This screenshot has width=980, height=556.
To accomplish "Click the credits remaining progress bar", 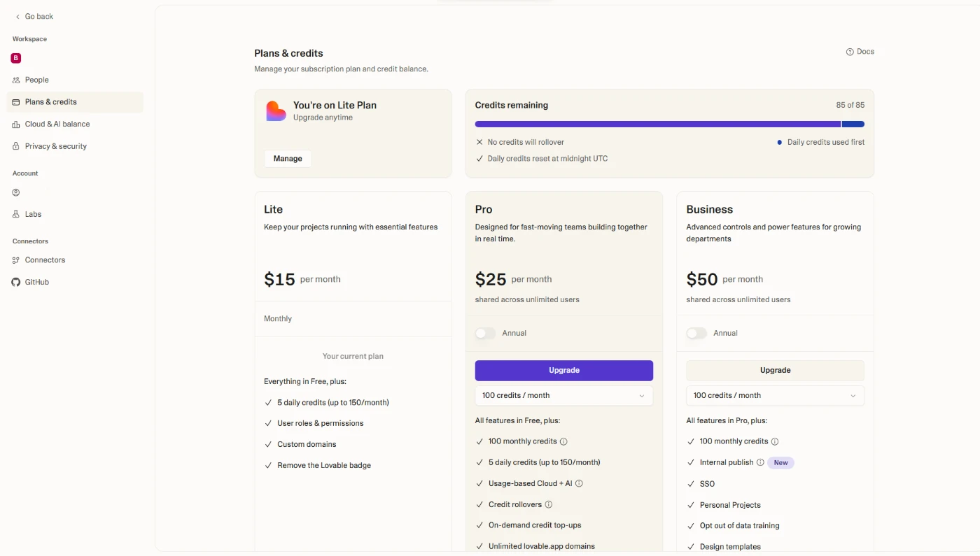I will [x=669, y=124].
